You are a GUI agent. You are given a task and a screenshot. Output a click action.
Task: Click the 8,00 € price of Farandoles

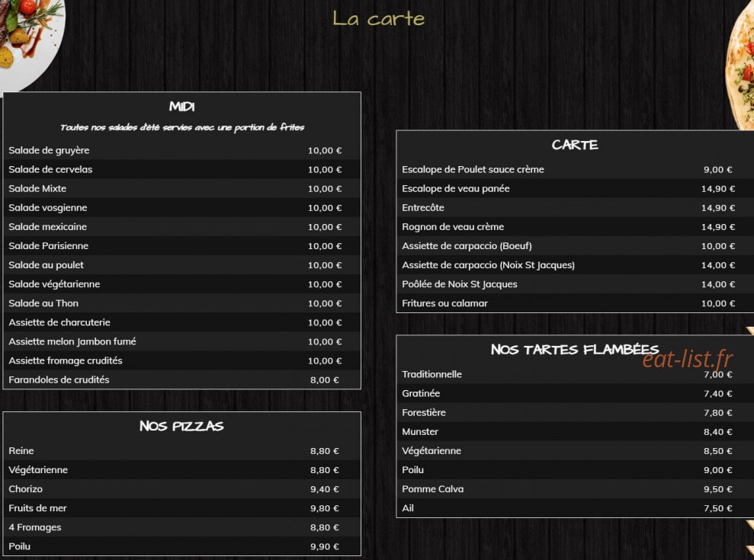click(x=325, y=379)
